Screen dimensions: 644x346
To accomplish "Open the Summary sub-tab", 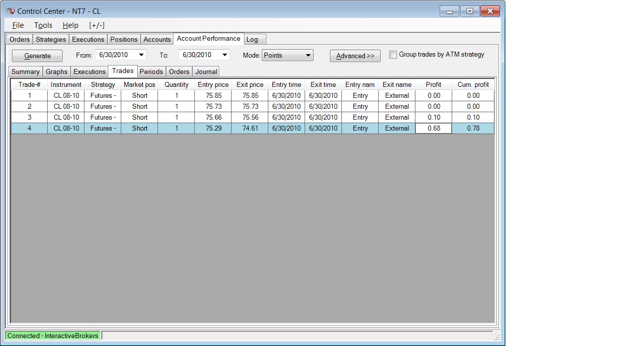I will pos(25,71).
